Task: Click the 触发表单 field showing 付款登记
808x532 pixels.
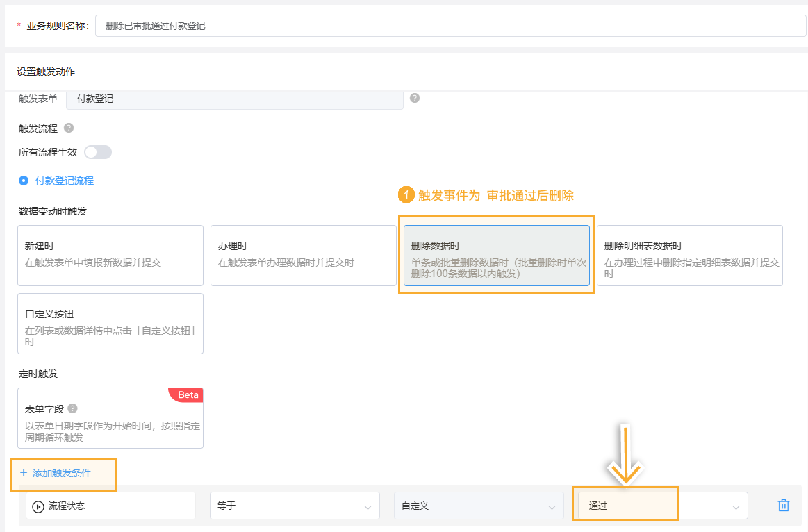Action: click(x=234, y=99)
